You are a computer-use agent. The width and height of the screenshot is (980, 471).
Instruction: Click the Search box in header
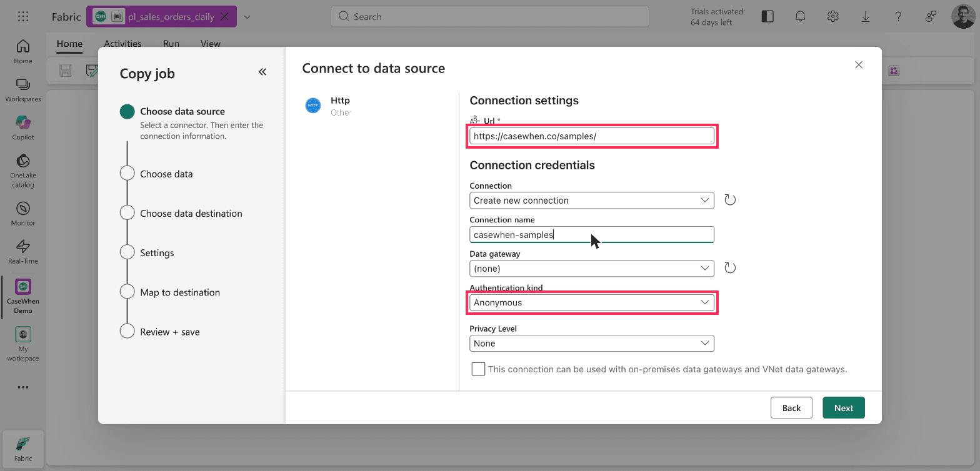pos(489,17)
